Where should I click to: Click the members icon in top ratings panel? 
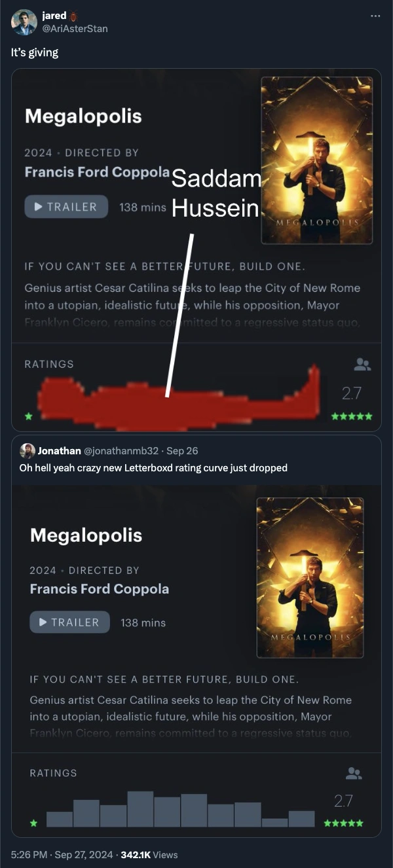(362, 365)
